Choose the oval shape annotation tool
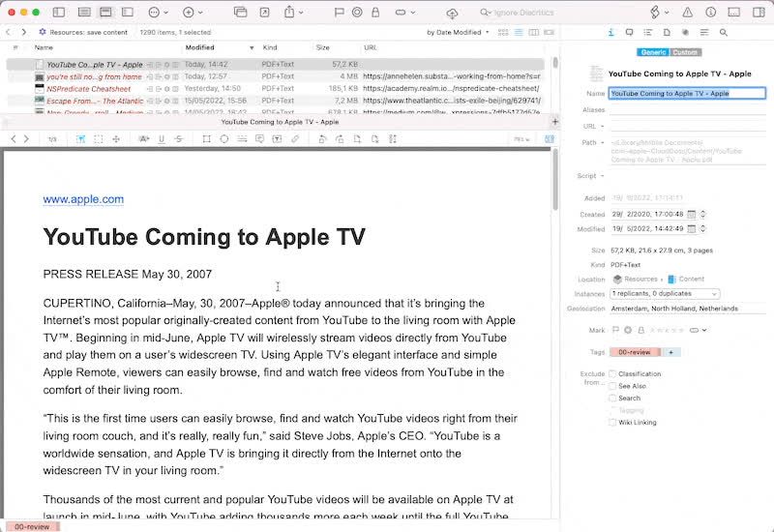This screenshot has width=774, height=532. click(x=224, y=139)
